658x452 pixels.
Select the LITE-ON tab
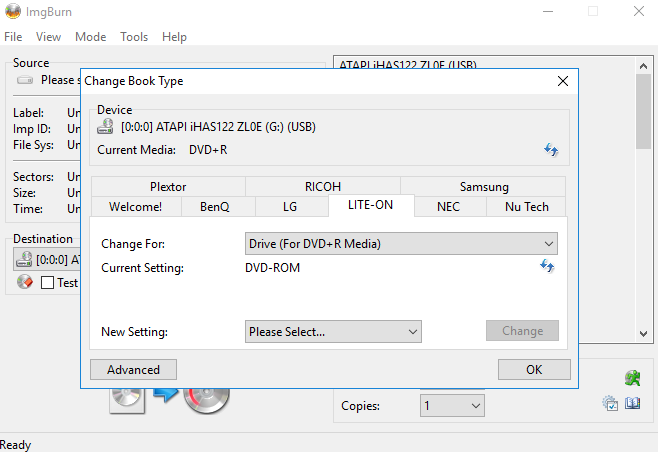click(371, 205)
